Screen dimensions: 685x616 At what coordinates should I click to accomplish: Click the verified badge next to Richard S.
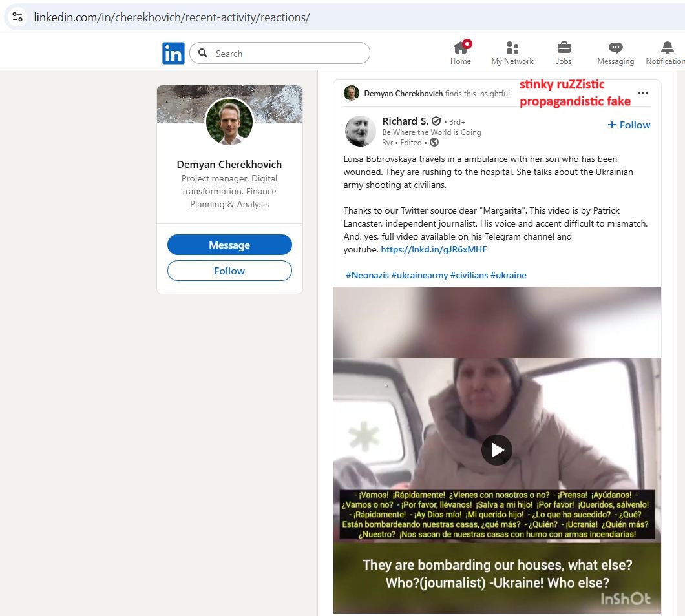click(x=436, y=121)
